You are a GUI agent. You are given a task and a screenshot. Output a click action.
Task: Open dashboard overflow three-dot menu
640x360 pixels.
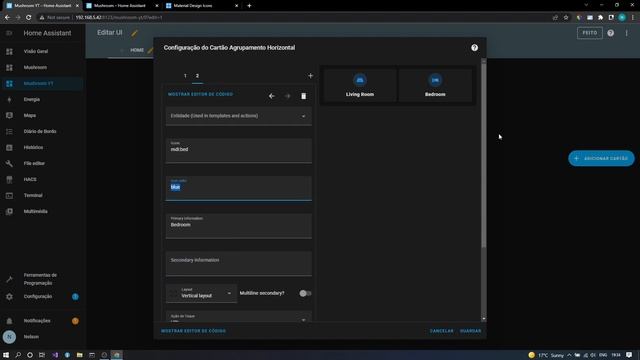coord(627,33)
